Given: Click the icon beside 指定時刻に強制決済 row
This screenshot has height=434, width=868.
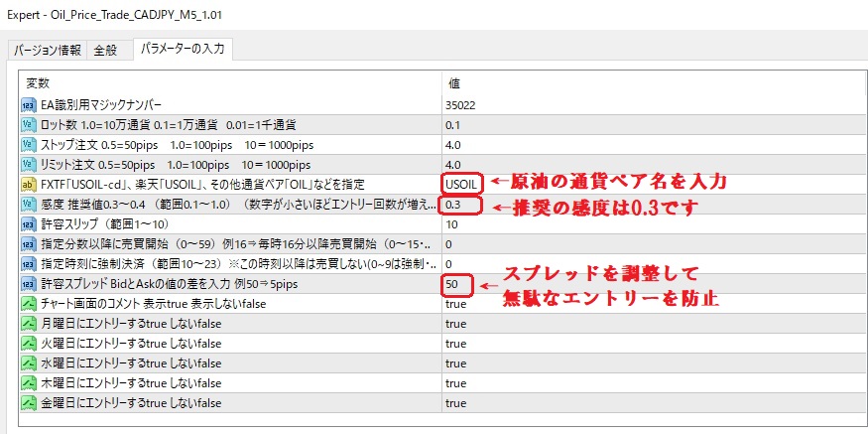Looking at the screenshot, I should pos(28,264).
